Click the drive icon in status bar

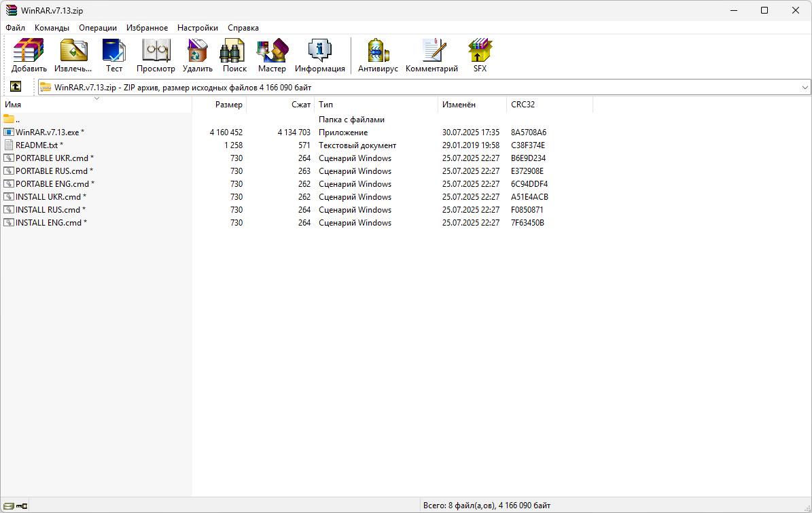tap(8, 506)
